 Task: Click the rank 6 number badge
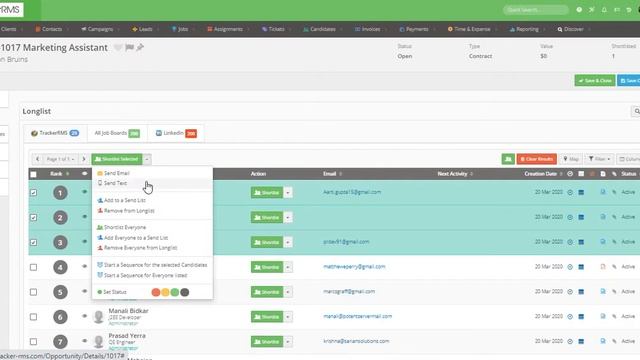[60, 317]
